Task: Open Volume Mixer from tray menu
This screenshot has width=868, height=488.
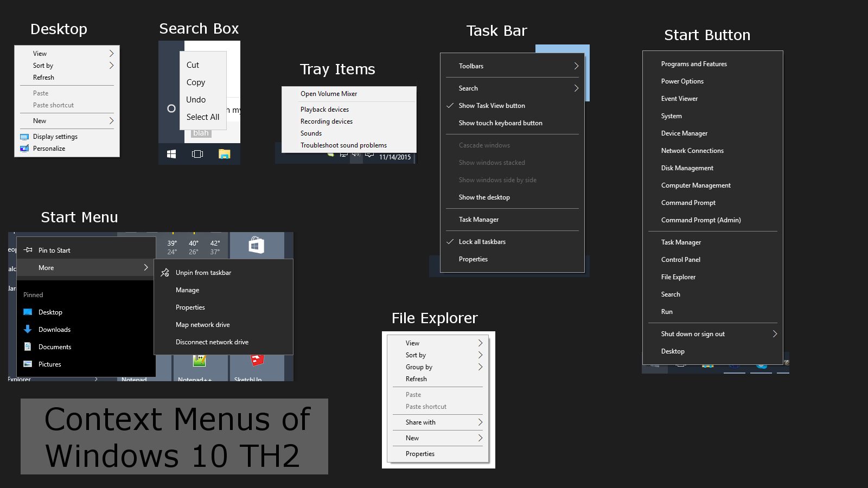Action: click(x=329, y=94)
